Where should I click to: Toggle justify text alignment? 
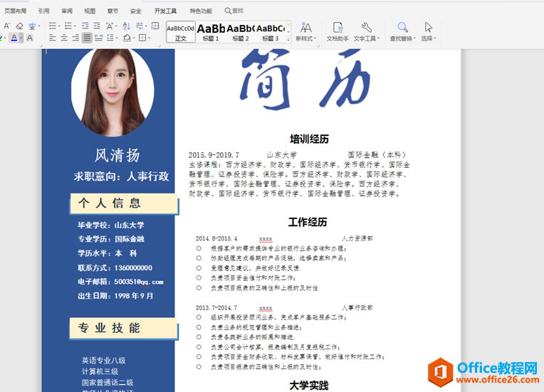click(x=87, y=38)
